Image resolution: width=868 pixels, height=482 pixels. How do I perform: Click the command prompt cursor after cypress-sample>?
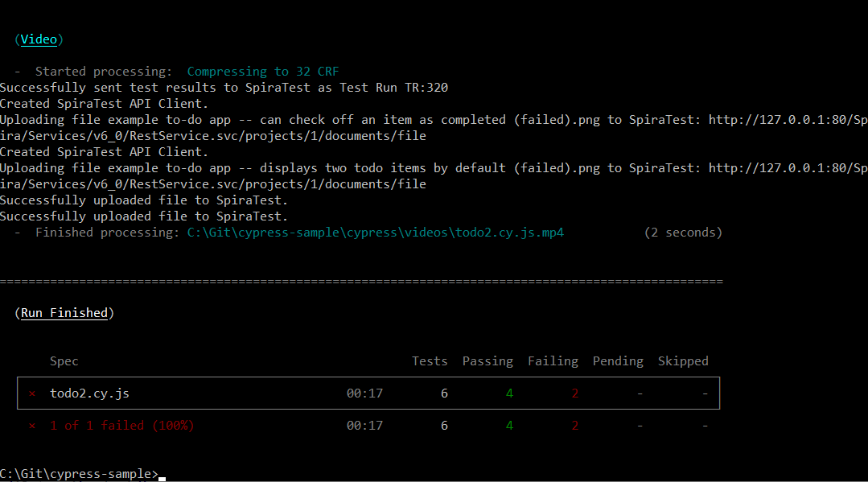(x=162, y=476)
